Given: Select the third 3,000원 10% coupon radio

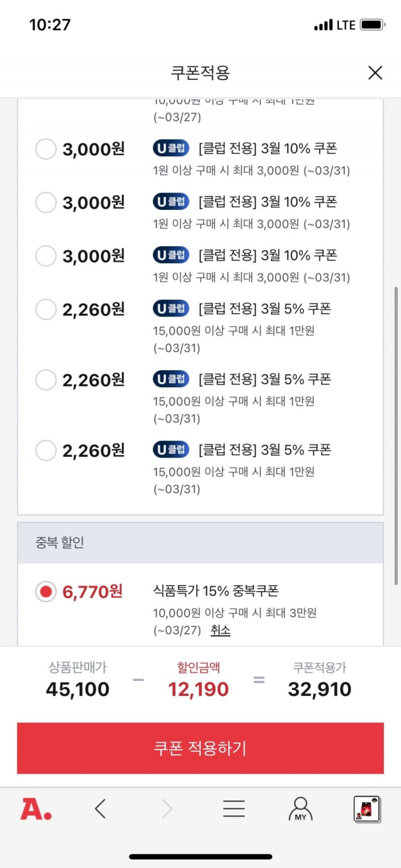Looking at the screenshot, I should coord(46,256).
